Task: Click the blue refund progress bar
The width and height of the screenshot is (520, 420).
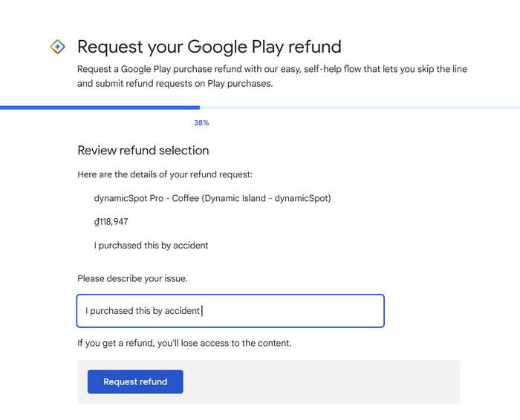Action: tap(100, 108)
